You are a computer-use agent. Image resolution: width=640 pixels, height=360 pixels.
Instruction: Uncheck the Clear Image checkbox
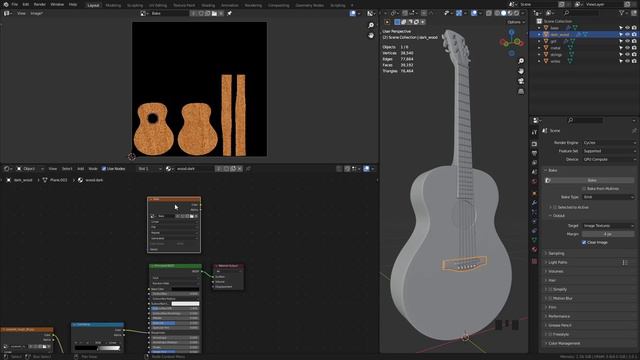tap(584, 242)
